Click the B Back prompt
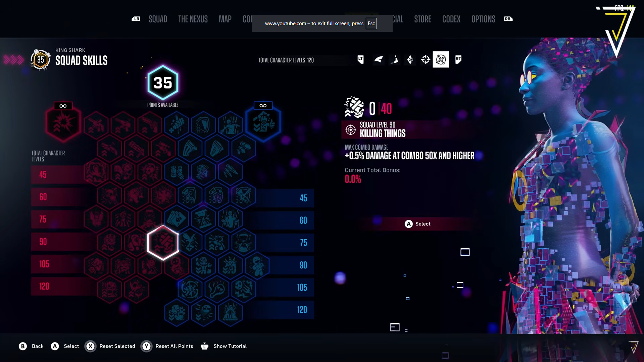Screen dimensions: 644x362 pyautogui.click(x=31, y=346)
